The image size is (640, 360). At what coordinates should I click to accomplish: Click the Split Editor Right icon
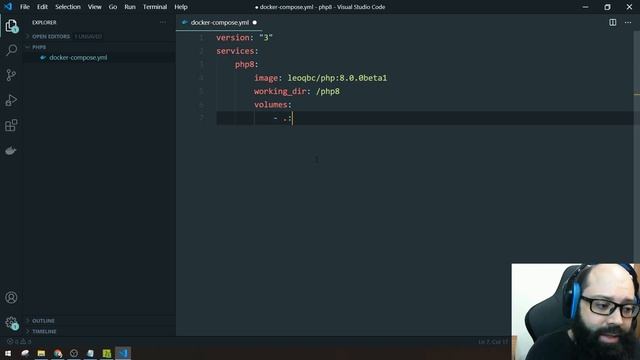click(613, 22)
